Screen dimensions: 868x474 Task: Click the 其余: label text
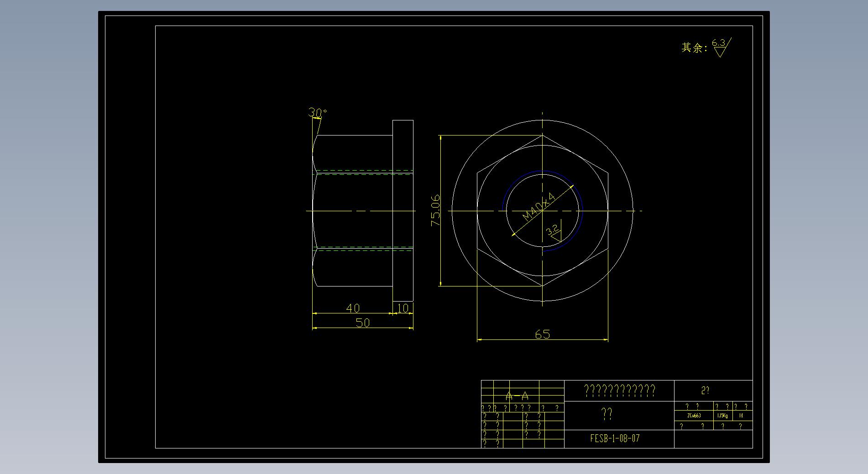[x=694, y=47]
